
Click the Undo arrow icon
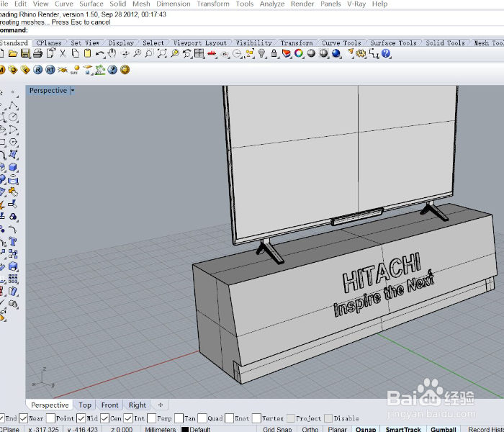[x=100, y=53]
